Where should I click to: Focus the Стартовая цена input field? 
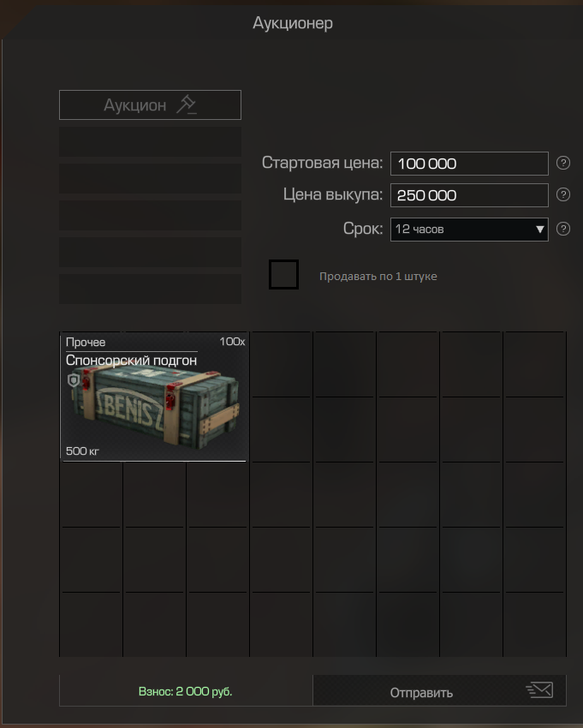(x=469, y=164)
